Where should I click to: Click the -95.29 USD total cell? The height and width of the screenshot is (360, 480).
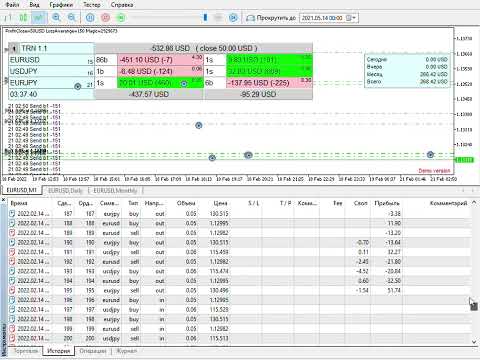259,94
